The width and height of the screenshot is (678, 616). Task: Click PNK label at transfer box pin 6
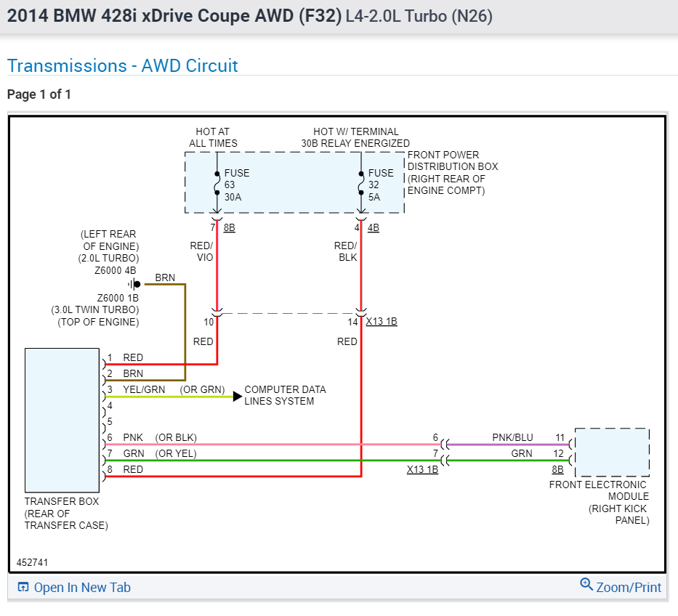coord(133,438)
